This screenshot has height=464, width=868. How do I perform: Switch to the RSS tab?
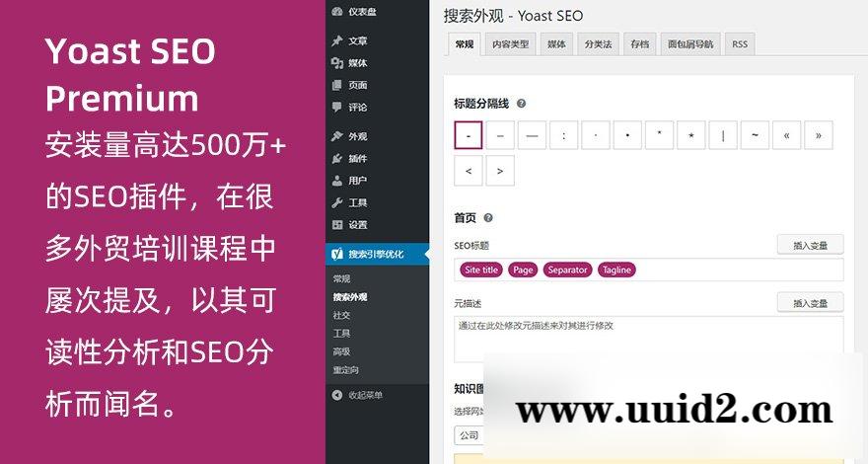coord(740,44)
